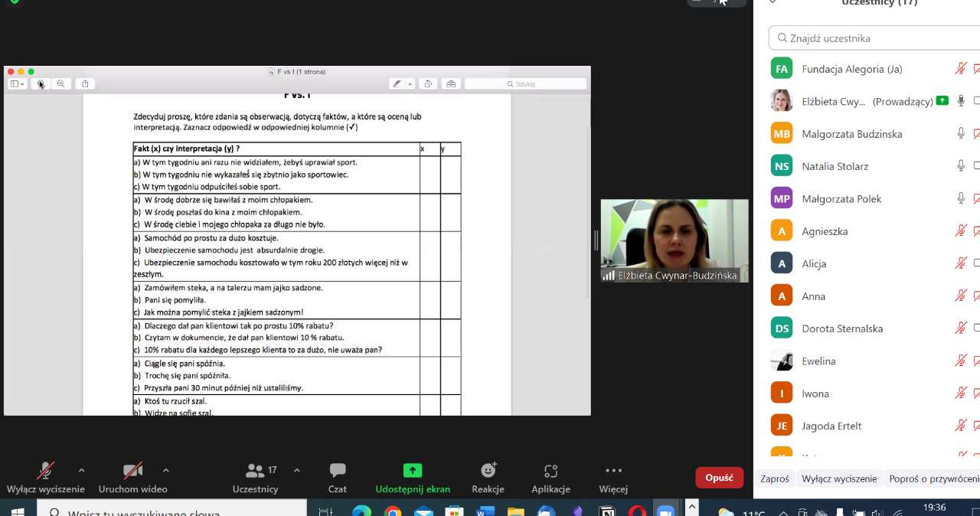Open Notion from taskbar
This screenshot has width=980, height=516.
(607, 511)
